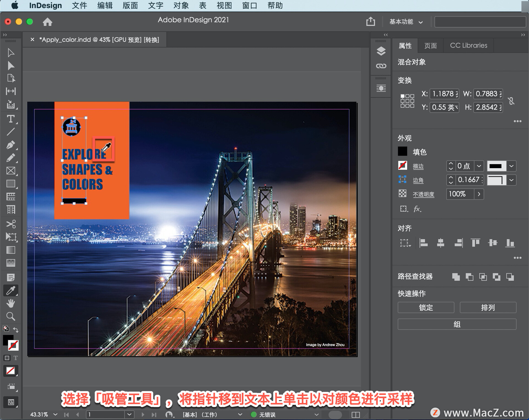
Task: Click the 排列 button
Action: click(x=488, y=307)
